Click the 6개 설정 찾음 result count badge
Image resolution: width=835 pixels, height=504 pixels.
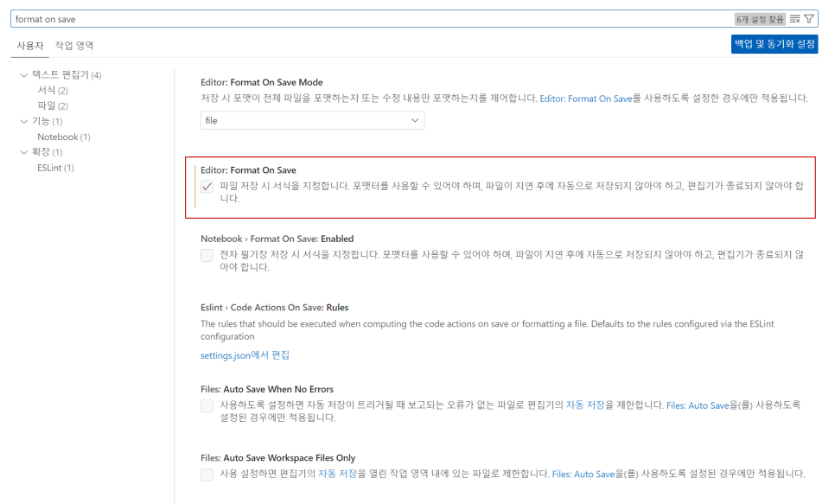760,19
